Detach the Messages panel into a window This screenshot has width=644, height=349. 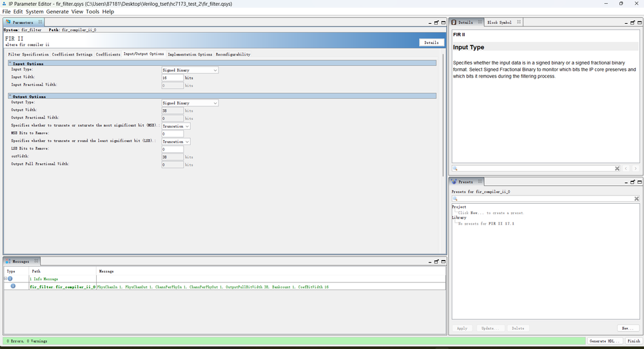[x=436, y=261]
